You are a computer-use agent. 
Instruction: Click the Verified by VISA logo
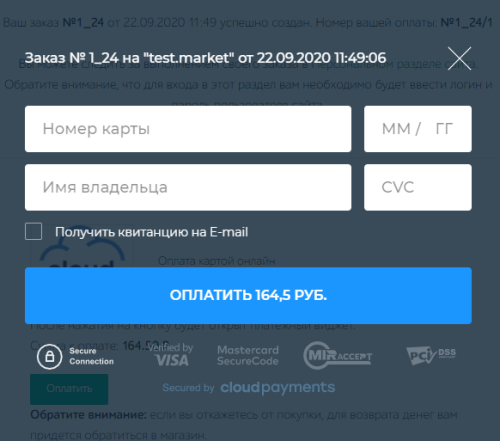click(171, 355)
